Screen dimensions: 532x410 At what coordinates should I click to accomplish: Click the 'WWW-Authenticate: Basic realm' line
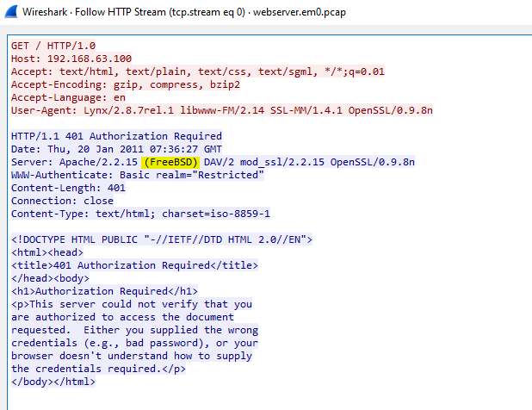(138, 175)
